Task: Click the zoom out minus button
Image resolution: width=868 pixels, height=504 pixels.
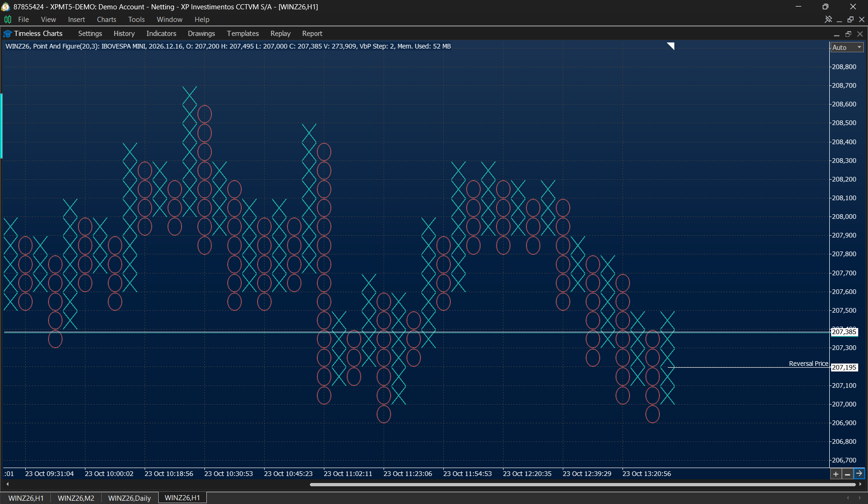Action: point(847,474)
